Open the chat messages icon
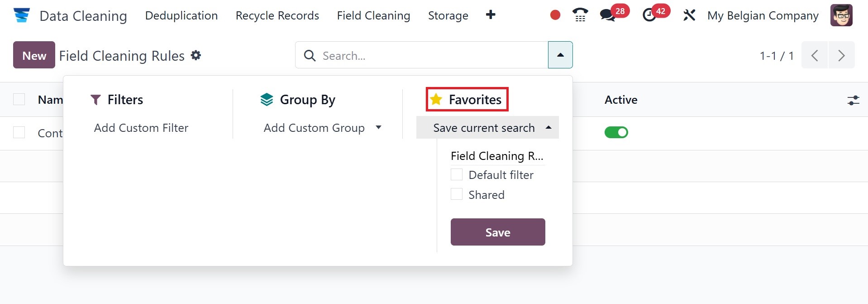The width and height of the screenshot is (868, 304). pyautogui.click(x=607, y=15)
